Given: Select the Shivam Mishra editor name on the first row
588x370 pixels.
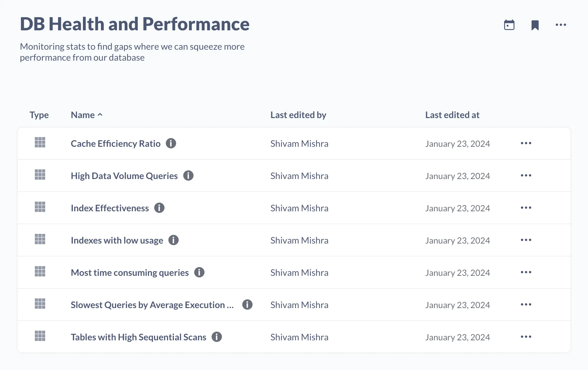Looking at the screenshot, I should (x=299, y=143).
